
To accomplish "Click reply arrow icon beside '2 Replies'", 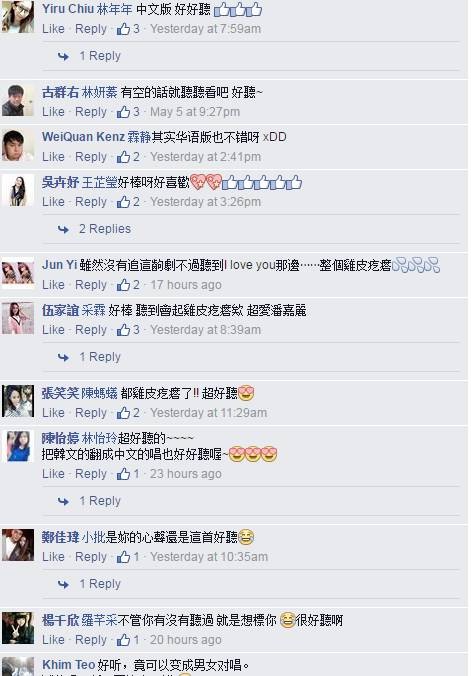I will 63,229.
